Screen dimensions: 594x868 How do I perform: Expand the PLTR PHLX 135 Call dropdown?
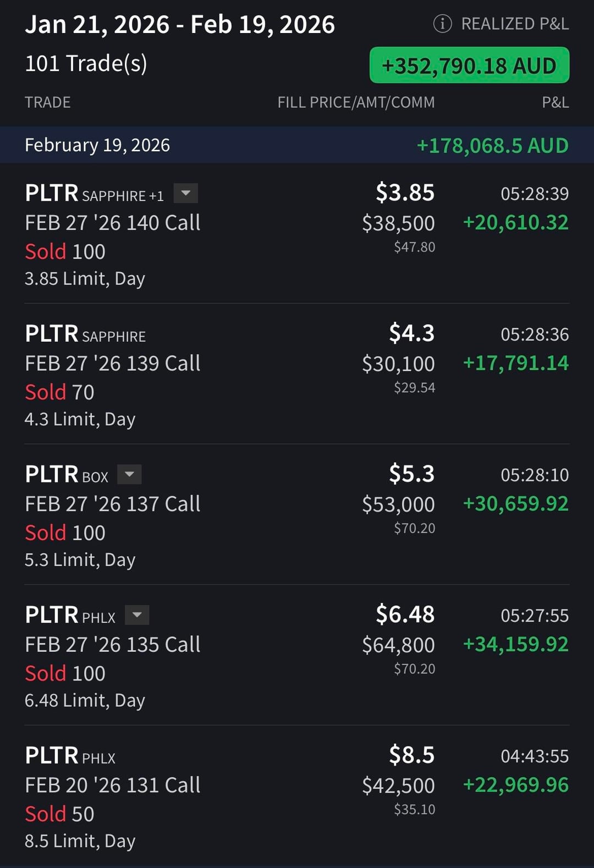pyautogui.click(x=137, y=615)
